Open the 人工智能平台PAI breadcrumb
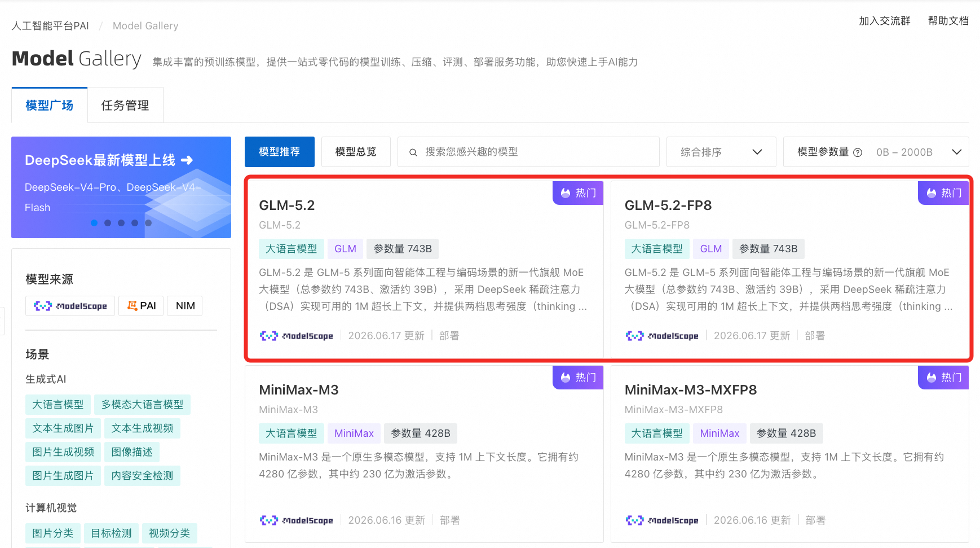This screenshot has height=548, width=980. (50, 26)
